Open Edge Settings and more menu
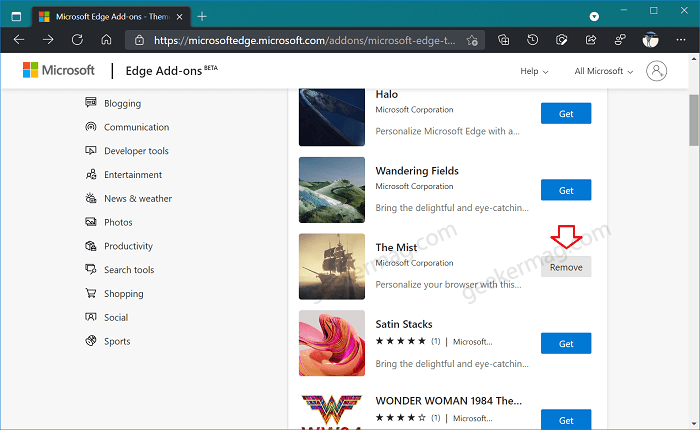 pos(681,40)
